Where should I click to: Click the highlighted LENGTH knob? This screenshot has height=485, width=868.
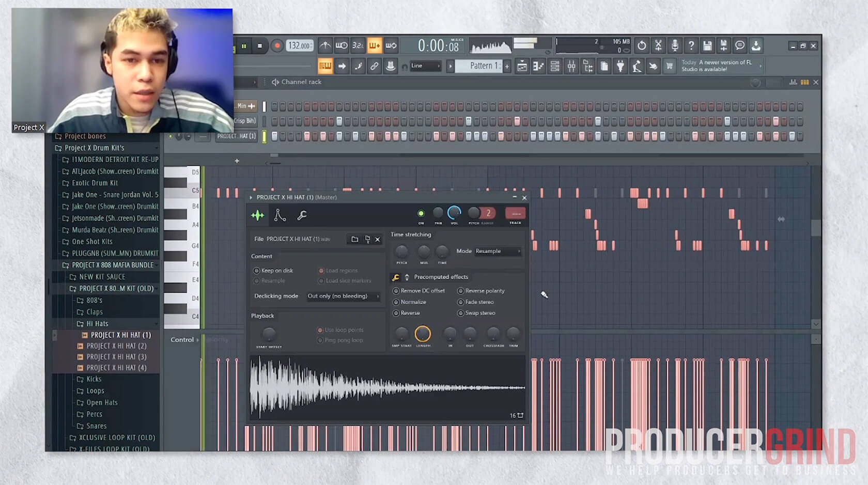(x=423, y=334)
